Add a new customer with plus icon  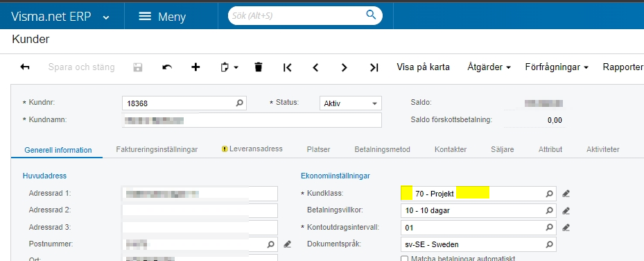click(x=196, y=67)
